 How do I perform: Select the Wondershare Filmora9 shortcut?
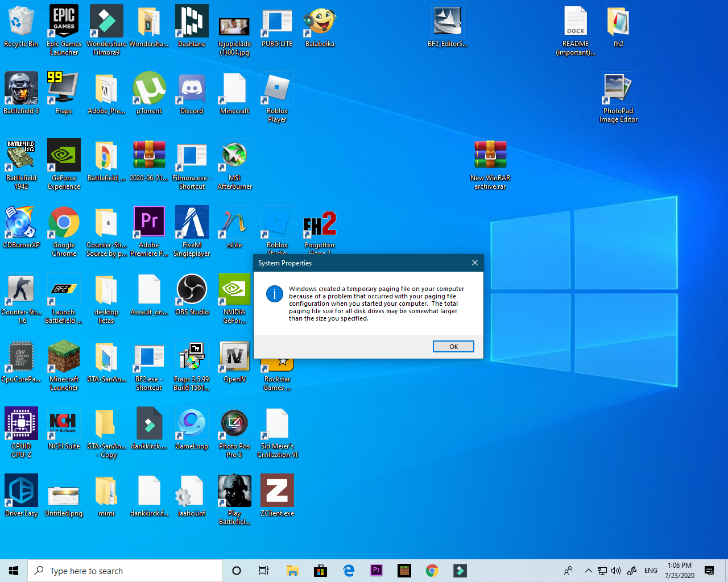pos(106,30)
